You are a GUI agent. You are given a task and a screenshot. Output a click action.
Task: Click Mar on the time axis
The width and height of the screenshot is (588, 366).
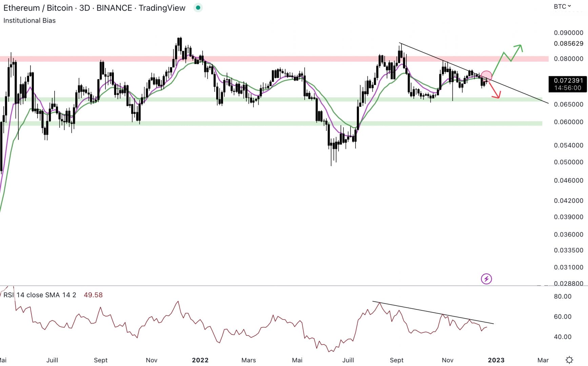point(543,360)
